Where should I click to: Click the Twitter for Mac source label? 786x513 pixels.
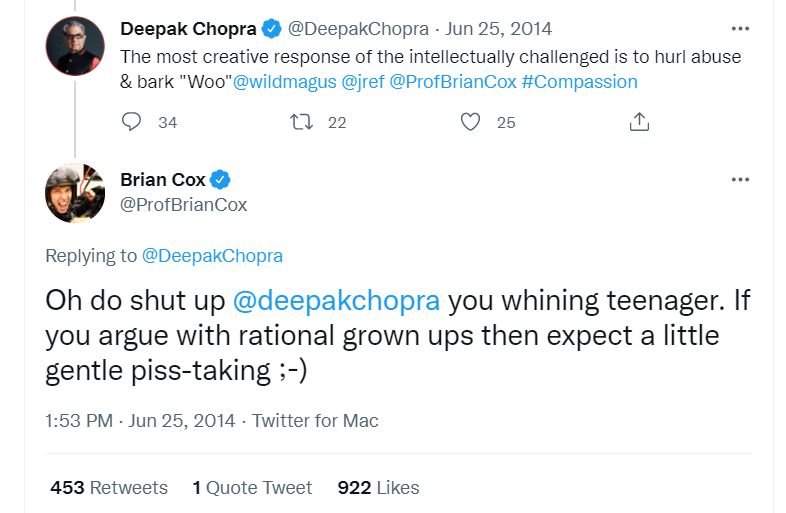[315, 421]
